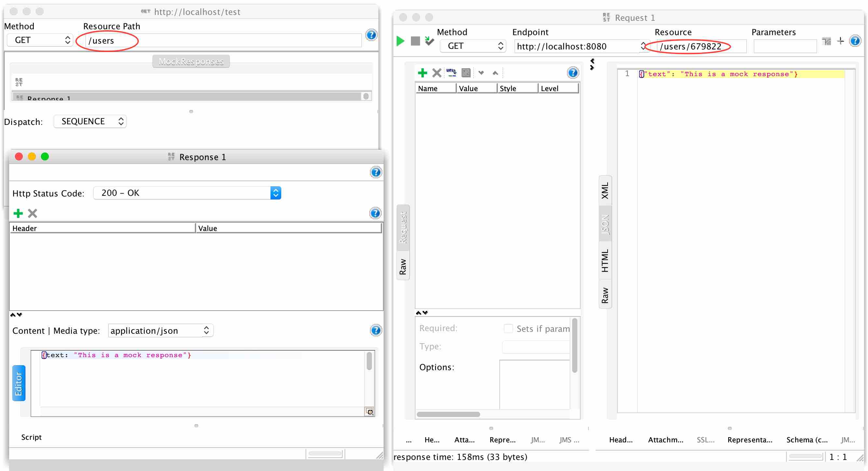Open the Editor tab in Response 1

pos(19,384)
